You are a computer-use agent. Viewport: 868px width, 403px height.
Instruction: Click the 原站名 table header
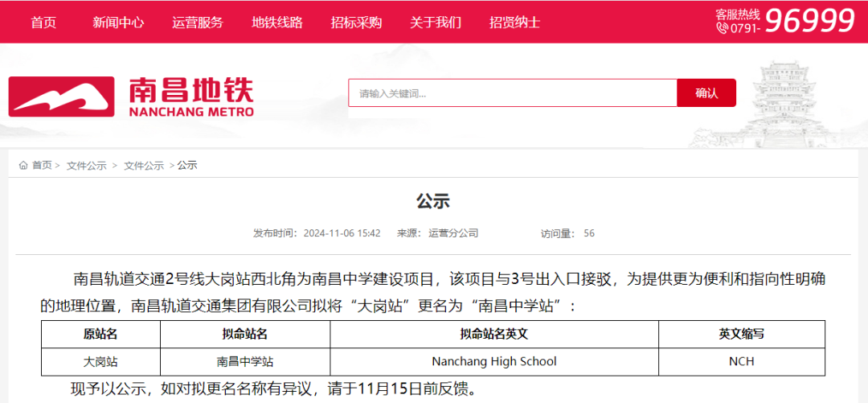pos(100,334)
